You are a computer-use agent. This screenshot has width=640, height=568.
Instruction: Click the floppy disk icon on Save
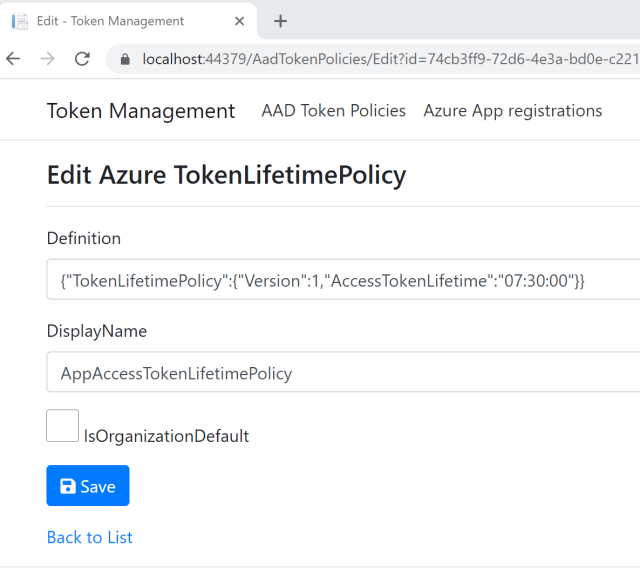pos(68,486)
